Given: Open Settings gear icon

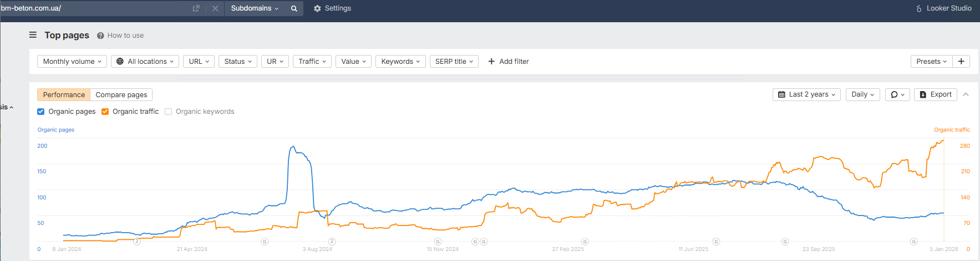Looking at the screenshot, I should [317, 8].
